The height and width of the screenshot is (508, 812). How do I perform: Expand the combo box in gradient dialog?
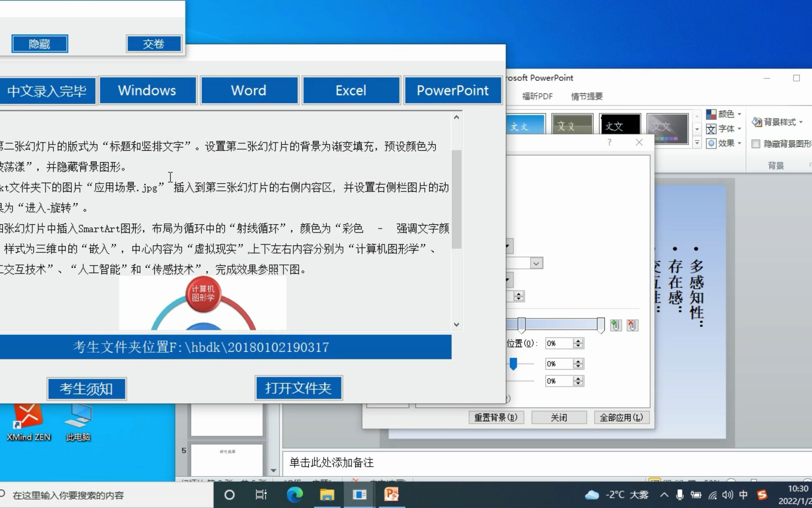(x=536, y=263)
